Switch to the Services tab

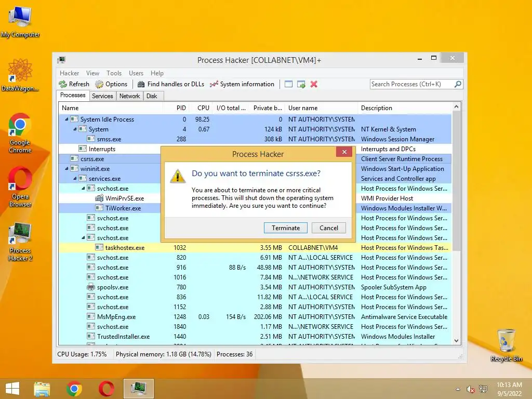(102, 96)
